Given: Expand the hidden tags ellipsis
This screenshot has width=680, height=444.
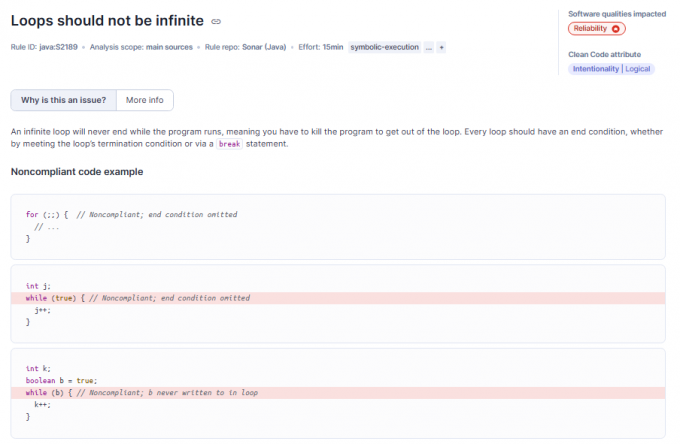Looking at the screenshot, I should pyautogui.click(x=429, y=47).
